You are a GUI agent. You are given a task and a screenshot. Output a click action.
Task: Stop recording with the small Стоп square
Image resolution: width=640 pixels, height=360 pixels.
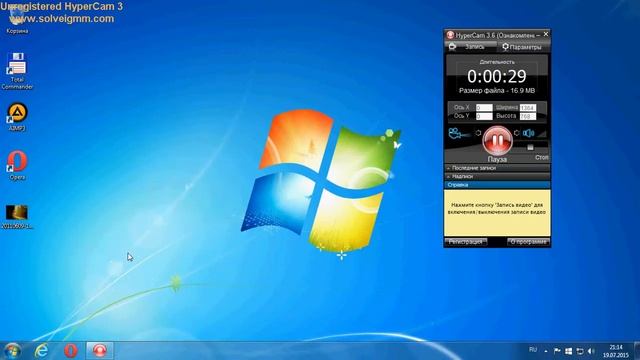tap(530, 147)
